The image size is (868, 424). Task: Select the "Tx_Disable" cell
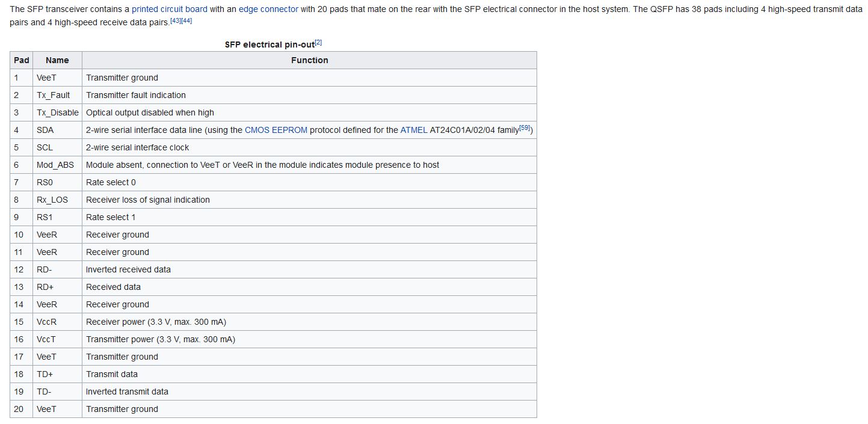point(58,112)
